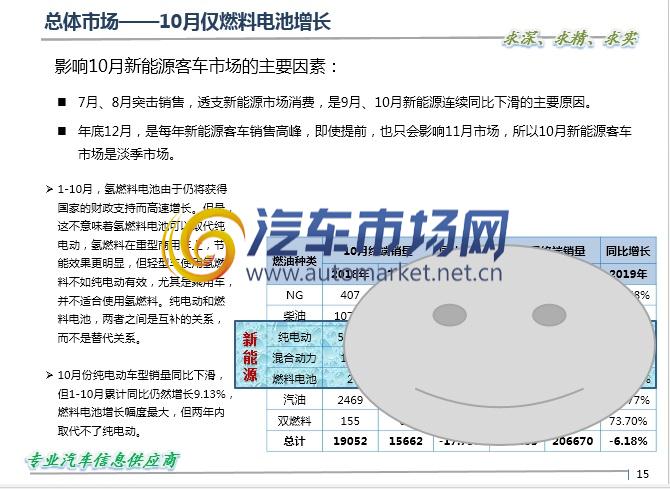
Task: Select the '新能源' vertical group label
Action: point(250,356)
